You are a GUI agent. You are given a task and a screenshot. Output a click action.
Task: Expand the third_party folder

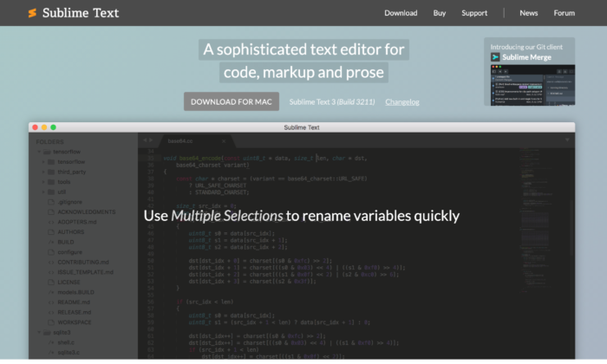point(43,172)
